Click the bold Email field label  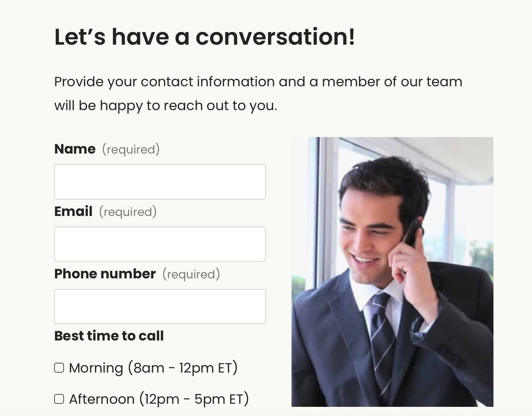(x=73, y=211)
